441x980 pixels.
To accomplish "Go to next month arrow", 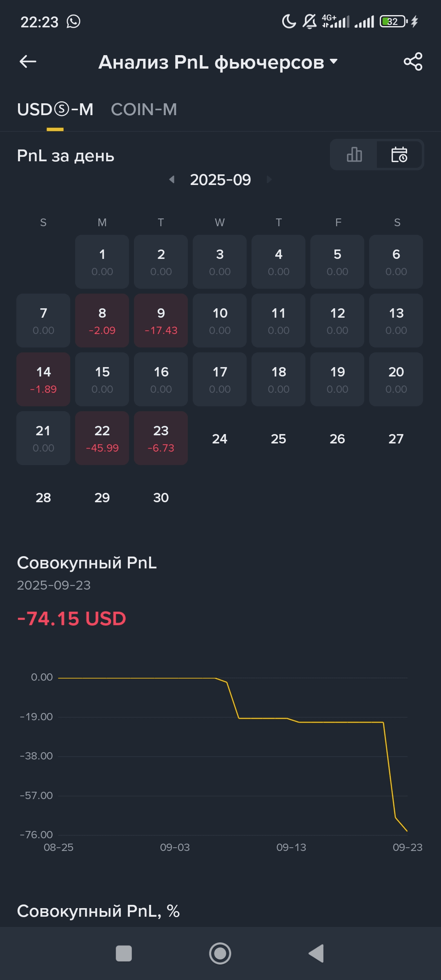I will [x=269, y=179].
